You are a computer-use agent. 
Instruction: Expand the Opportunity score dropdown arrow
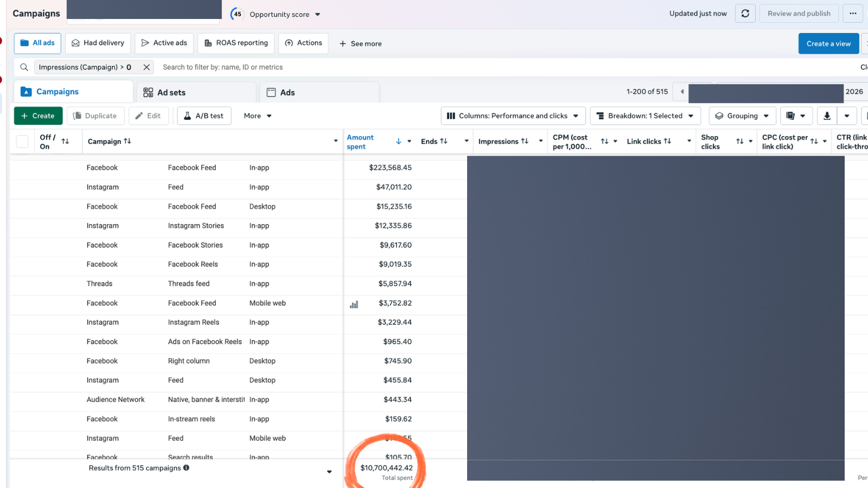(x=318, y=15)
